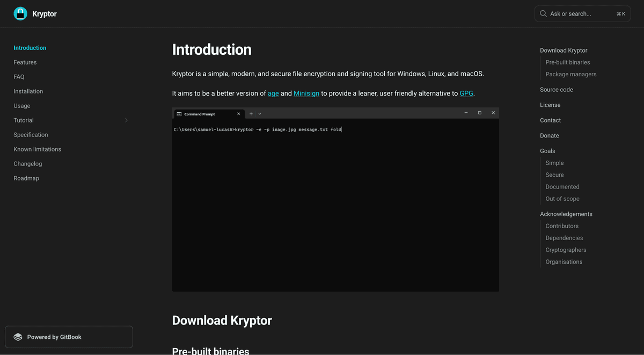
Task: Click the Powered by GitBook button
Action: click(x=69, y=337)
